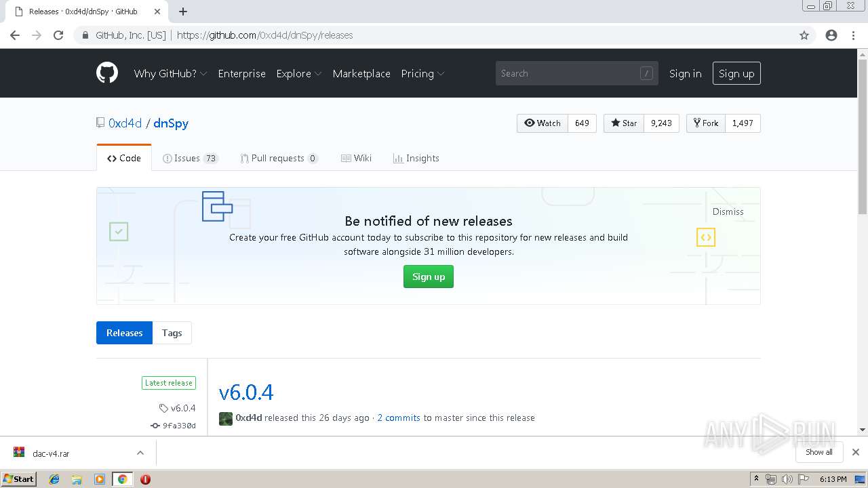The height and width of the screenshot is (488, 868).
Task: Click header Sign up button
Action: 736,73
